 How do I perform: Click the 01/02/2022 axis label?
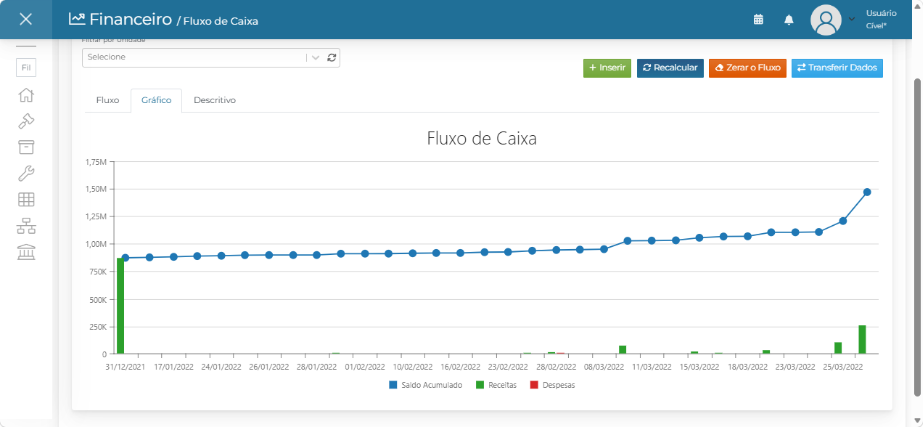point(364,366)
